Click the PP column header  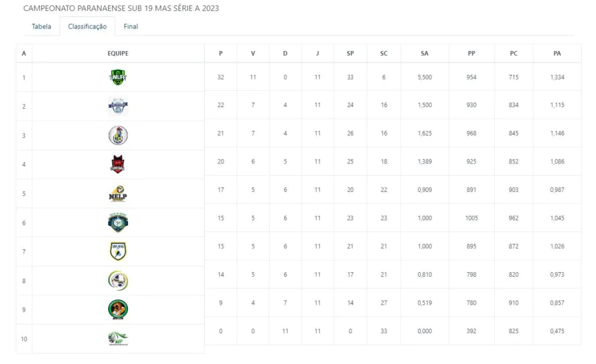click(471, 53)
